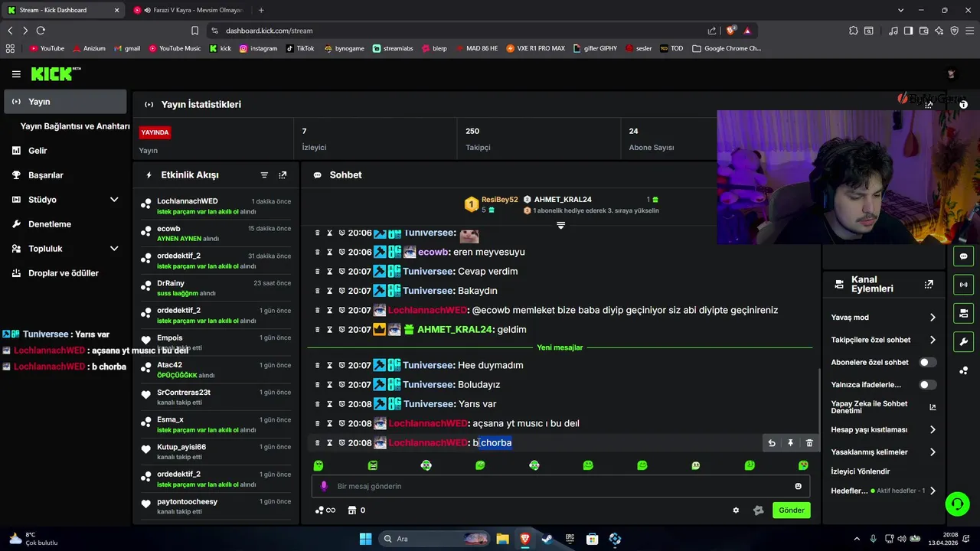Open Brave Shields icon in address bar

(731, 31)
